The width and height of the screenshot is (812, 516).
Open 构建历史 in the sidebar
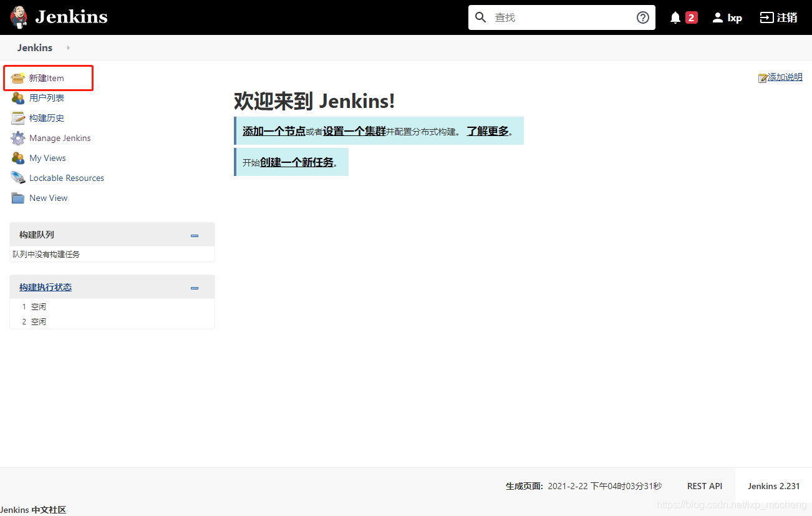point(47,118)
